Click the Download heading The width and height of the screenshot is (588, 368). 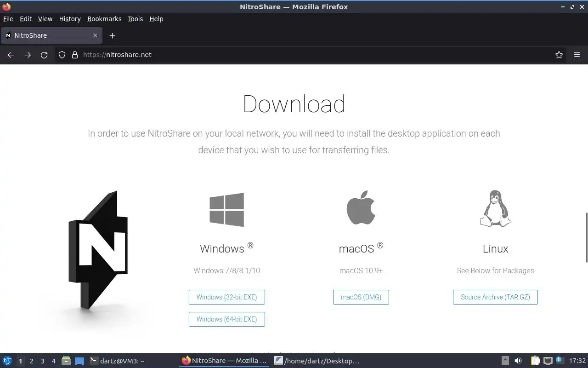pyautogui.click(x=294, y=104)
